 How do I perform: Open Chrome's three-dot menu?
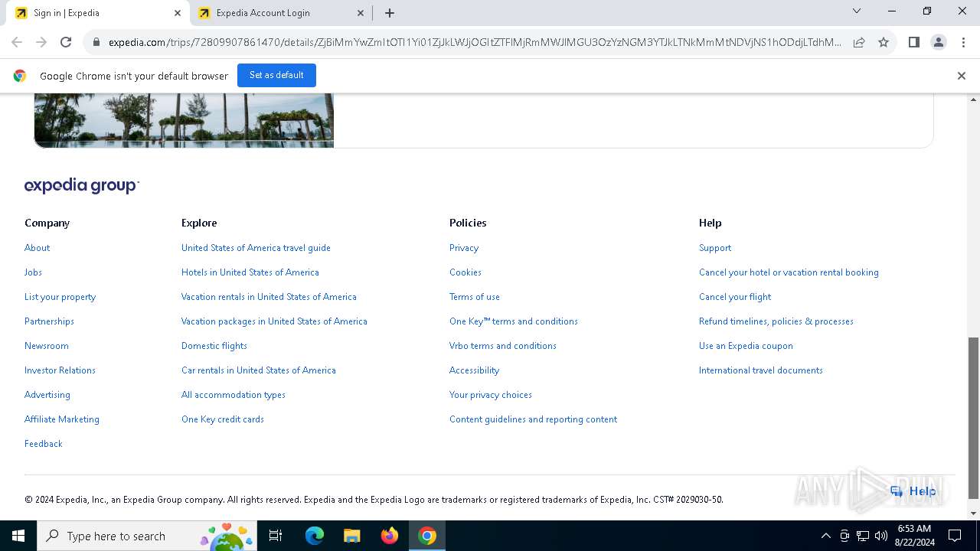point(963,42)
